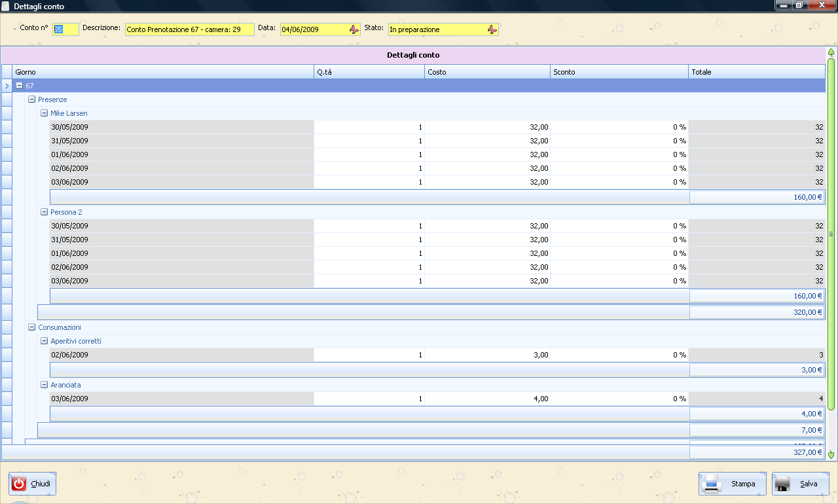Click the Sconto column header

click(x=619, y=72)
